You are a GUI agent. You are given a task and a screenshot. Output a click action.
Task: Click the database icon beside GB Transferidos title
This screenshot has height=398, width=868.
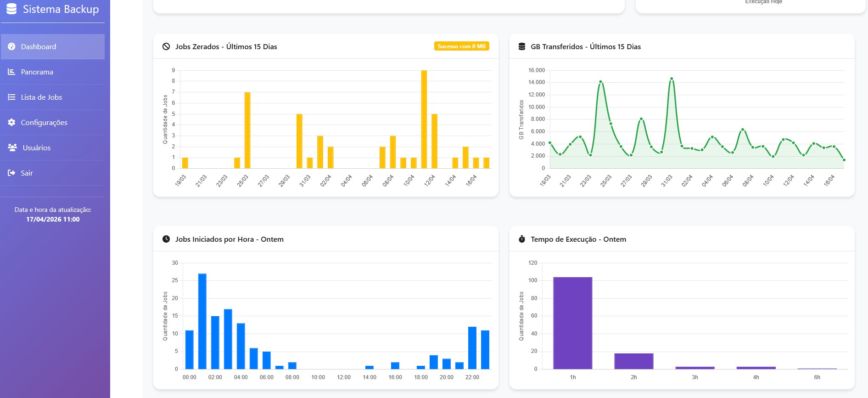click(522, 46)
